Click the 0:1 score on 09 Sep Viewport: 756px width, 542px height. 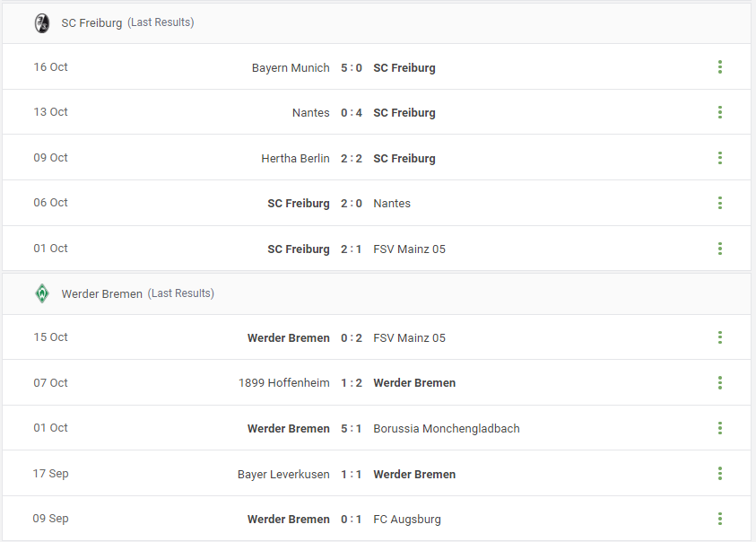click(x=352, y=520)
